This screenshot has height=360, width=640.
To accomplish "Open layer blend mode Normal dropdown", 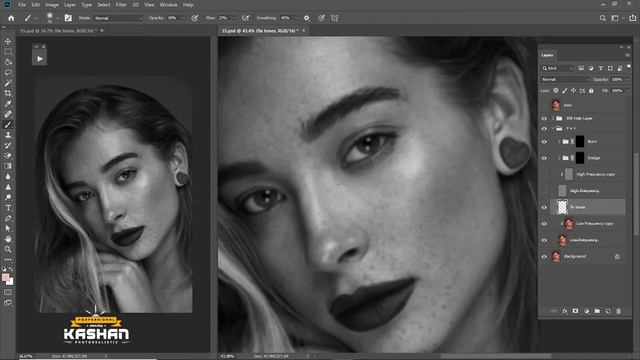I will [565, 80].
